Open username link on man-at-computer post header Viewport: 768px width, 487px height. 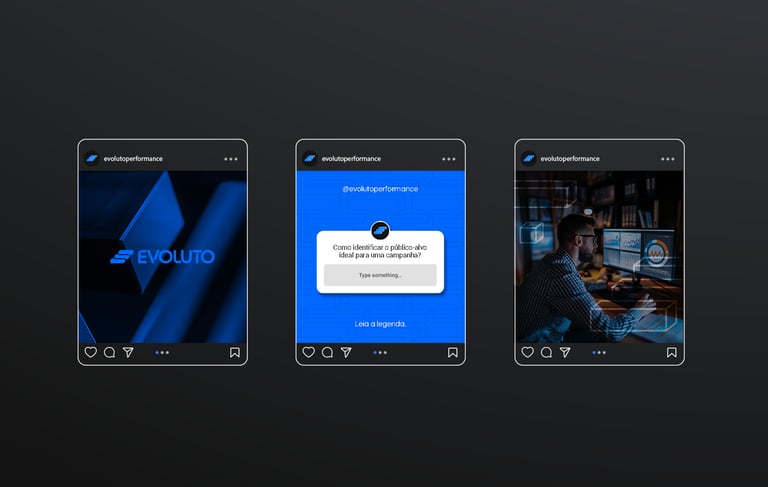click(570, 159)
